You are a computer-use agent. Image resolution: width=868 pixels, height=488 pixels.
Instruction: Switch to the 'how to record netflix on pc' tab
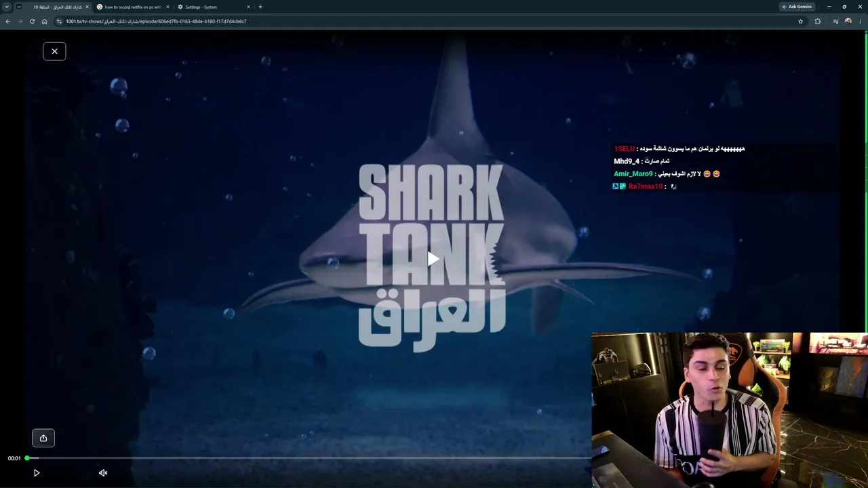click(x=132, y=7)
